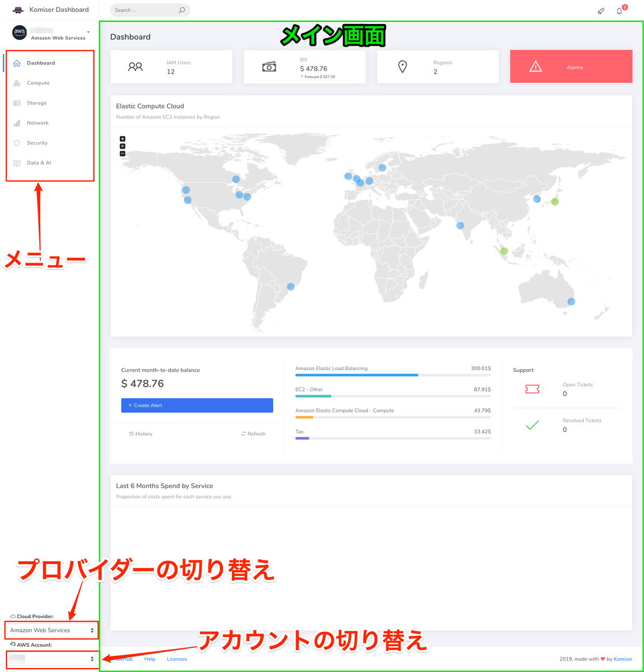The width and height of the screenshot is (644, 672).
Task: Click the Refresh button
Action: (x=253, y=434)
